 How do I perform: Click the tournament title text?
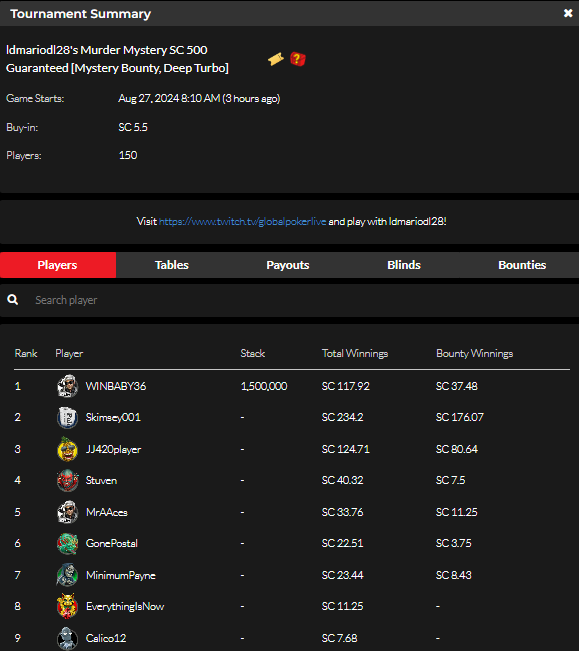point(117,59)
